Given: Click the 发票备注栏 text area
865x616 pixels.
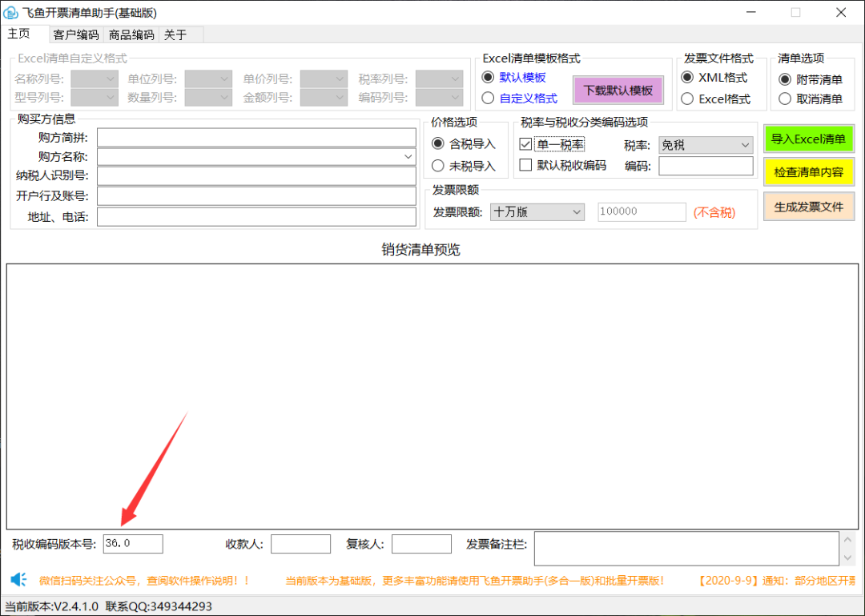Looking at the screenshot, I should click(686, 549).
